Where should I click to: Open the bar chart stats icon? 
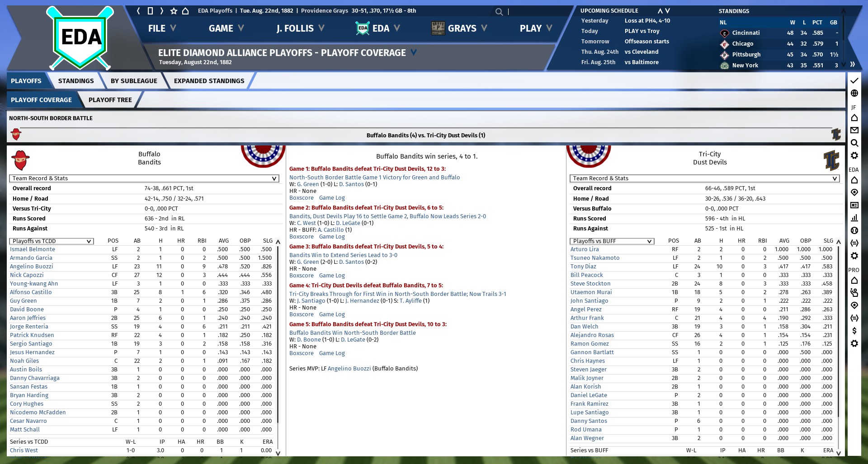tap(854, 218)
